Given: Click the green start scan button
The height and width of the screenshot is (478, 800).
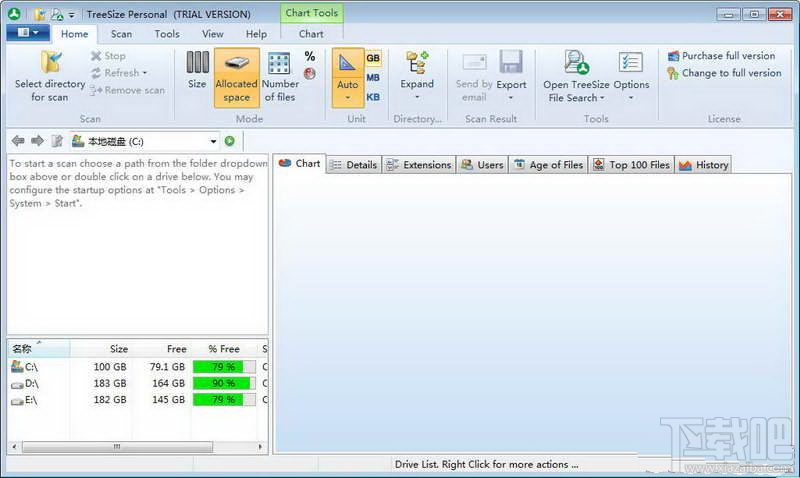Looking at the screenshot, I should (x=230, y=141).
